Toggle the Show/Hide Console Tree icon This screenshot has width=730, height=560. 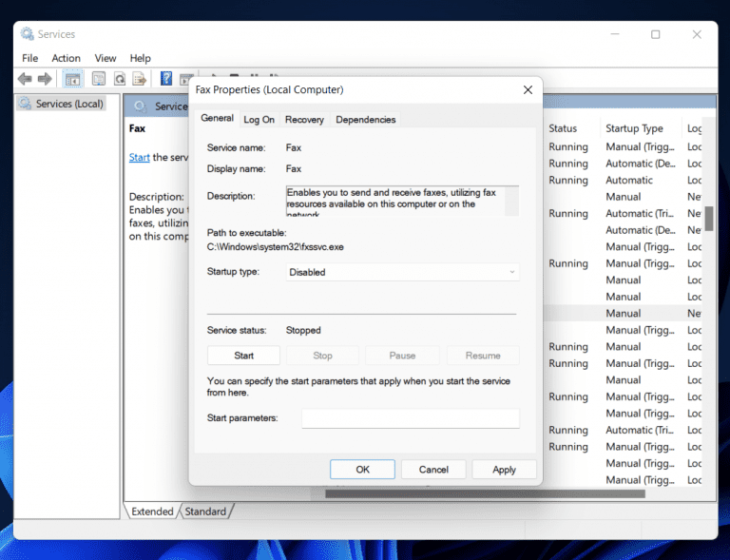coord(73,79)
